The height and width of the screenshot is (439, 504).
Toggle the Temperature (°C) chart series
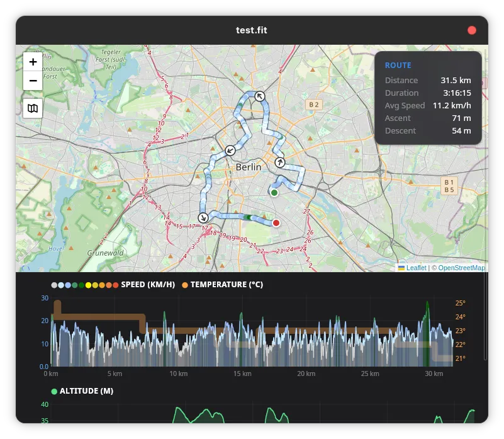click(x=227, y=285)
